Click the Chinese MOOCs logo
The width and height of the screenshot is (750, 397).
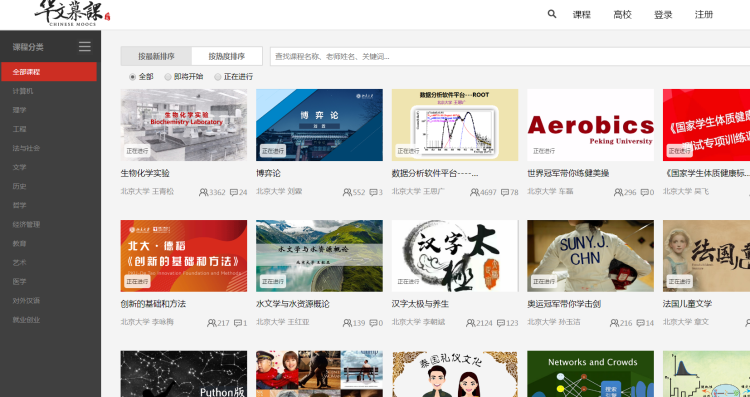tap(72, 13)
